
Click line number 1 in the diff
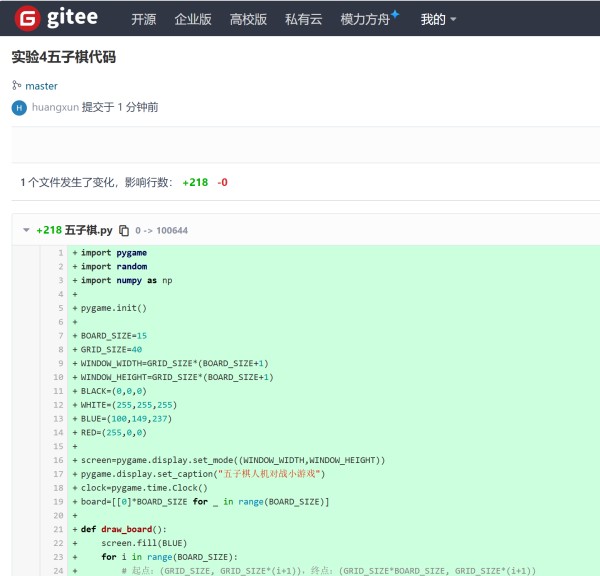point(60,253)
